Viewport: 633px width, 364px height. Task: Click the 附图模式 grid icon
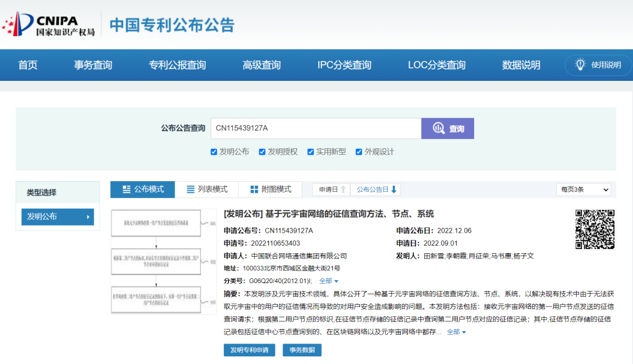(254, 189)
